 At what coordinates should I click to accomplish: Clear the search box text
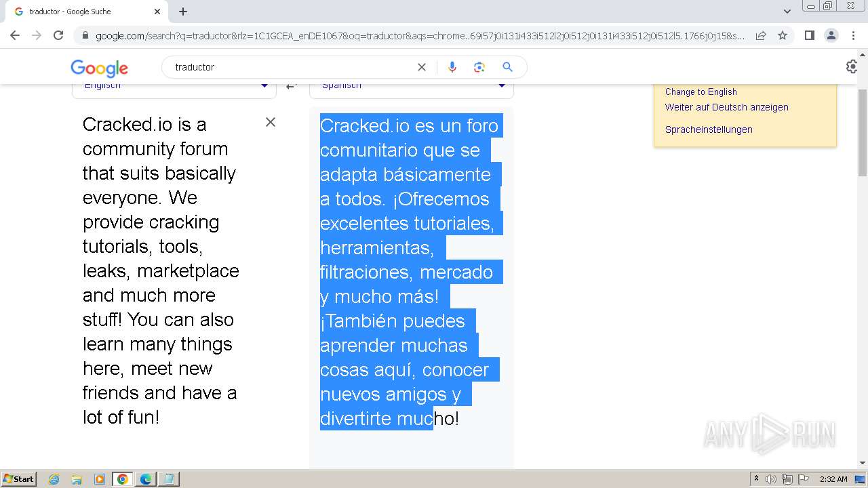point(422,67)
